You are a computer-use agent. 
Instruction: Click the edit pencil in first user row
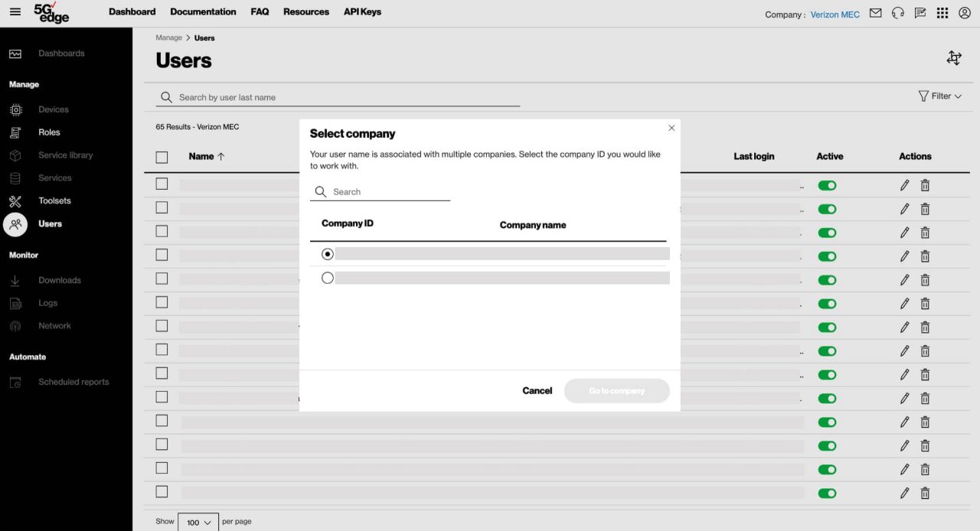904,185
